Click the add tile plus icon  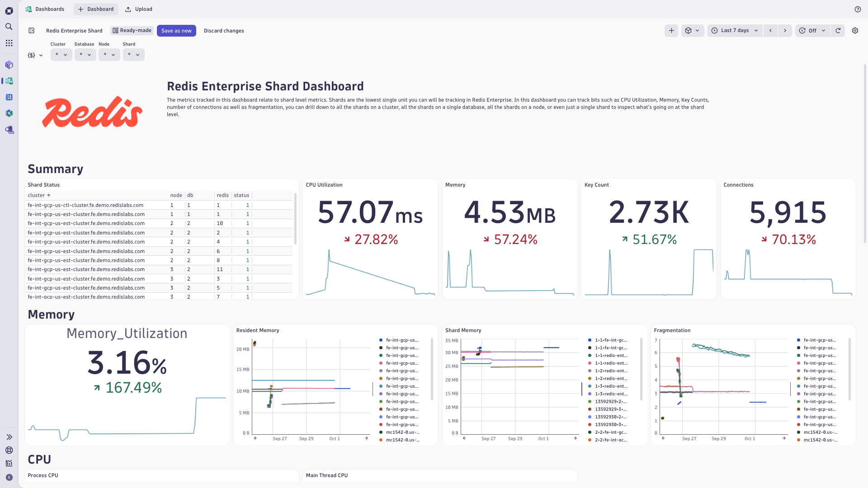[671, 31]
